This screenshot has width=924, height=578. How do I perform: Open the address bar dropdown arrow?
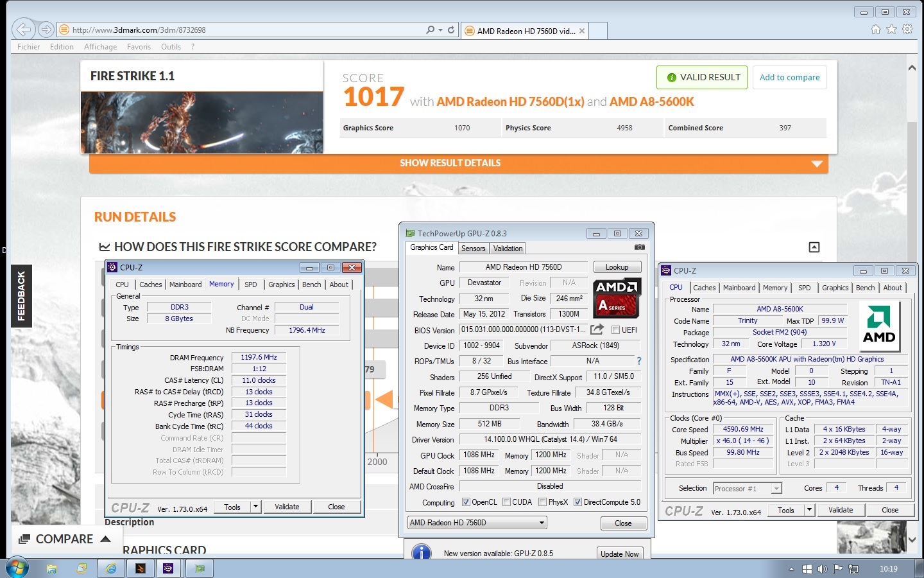tap(440, 30)
